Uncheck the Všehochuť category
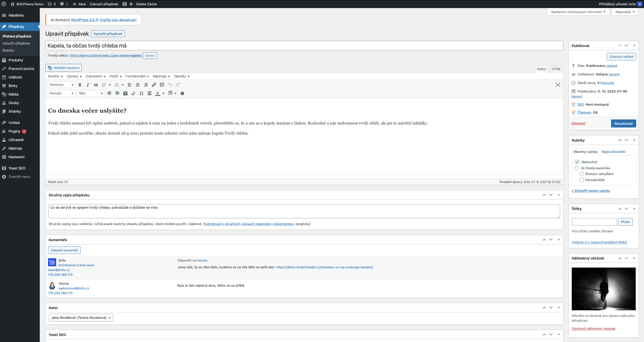Viewport: 644px width, 342px height. 577,162
